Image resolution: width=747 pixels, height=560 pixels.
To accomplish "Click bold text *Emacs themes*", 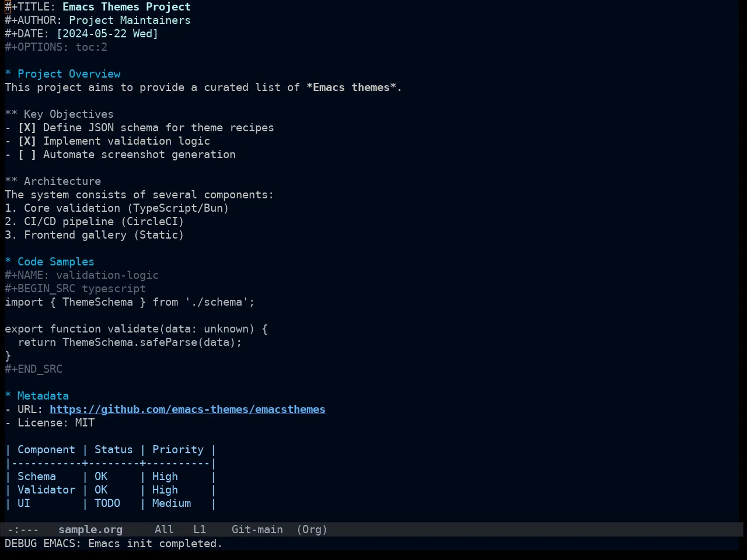I will point(351,87).
